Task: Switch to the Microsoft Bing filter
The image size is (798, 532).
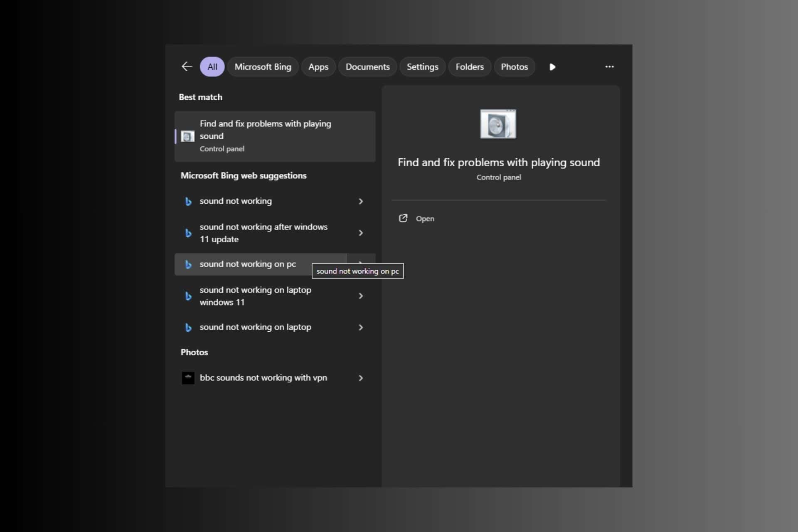Action: tap(263, 66)
